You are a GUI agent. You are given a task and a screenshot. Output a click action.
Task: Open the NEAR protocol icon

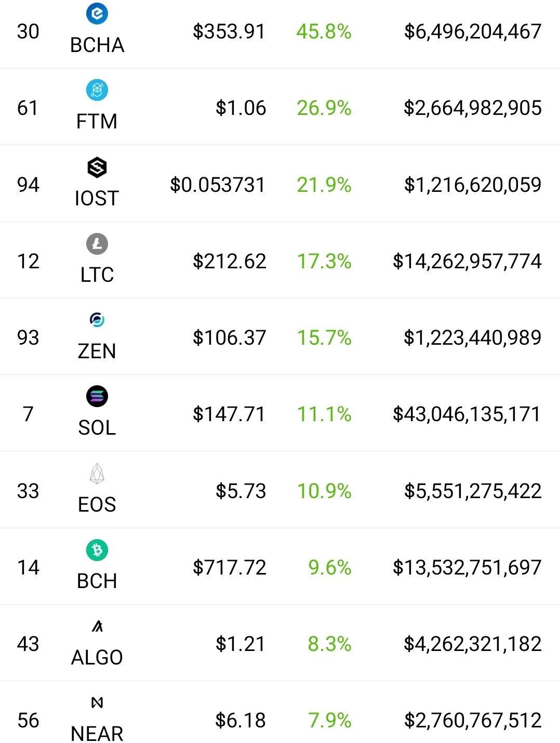pos(97,703)
